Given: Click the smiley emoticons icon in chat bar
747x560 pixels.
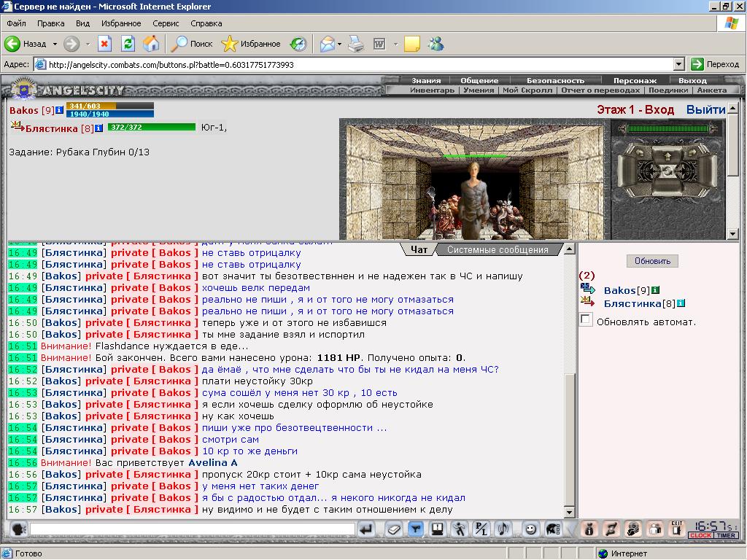Looking at the screenshot, I should [x=530, y=529].
